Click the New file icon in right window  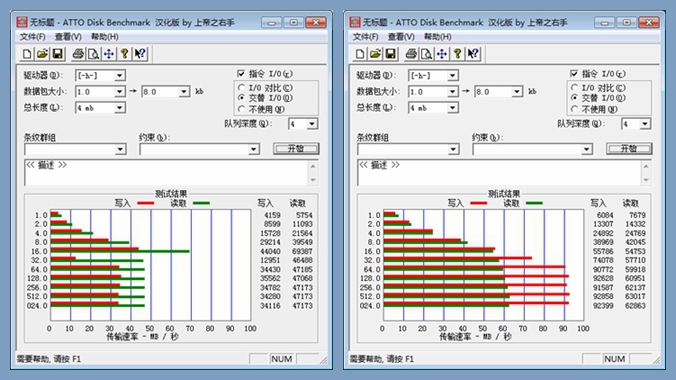360,54
